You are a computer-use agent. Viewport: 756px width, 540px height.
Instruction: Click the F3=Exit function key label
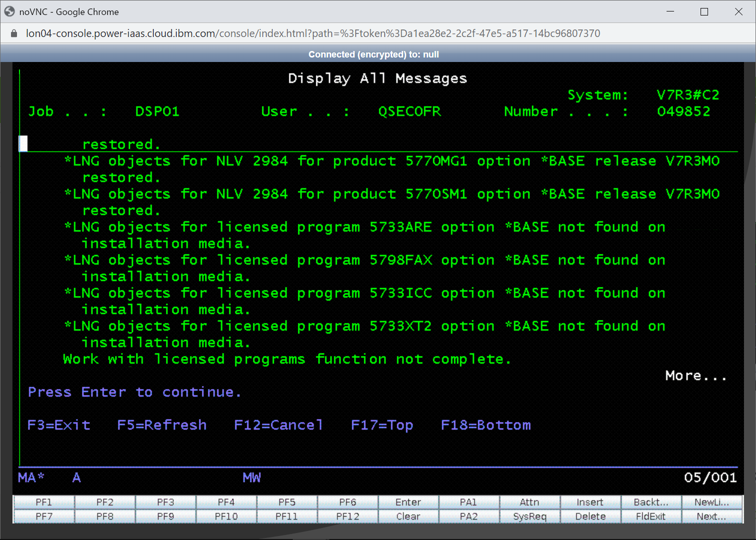pos(59,425)
